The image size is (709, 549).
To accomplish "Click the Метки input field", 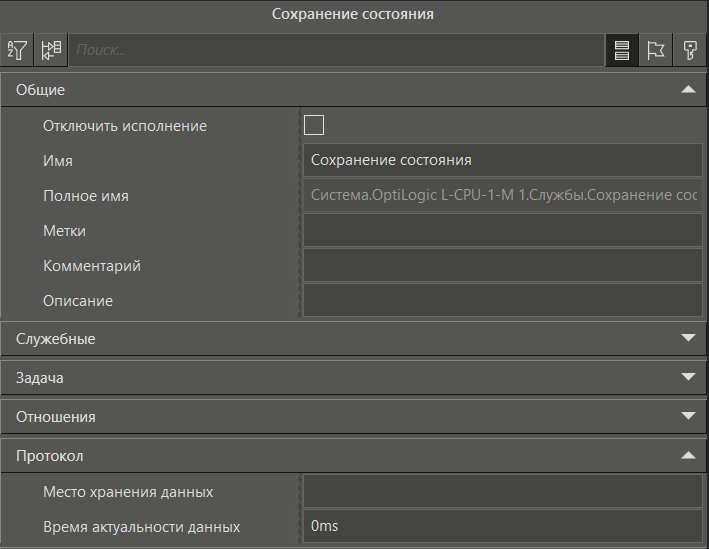I will click(502, 230).
